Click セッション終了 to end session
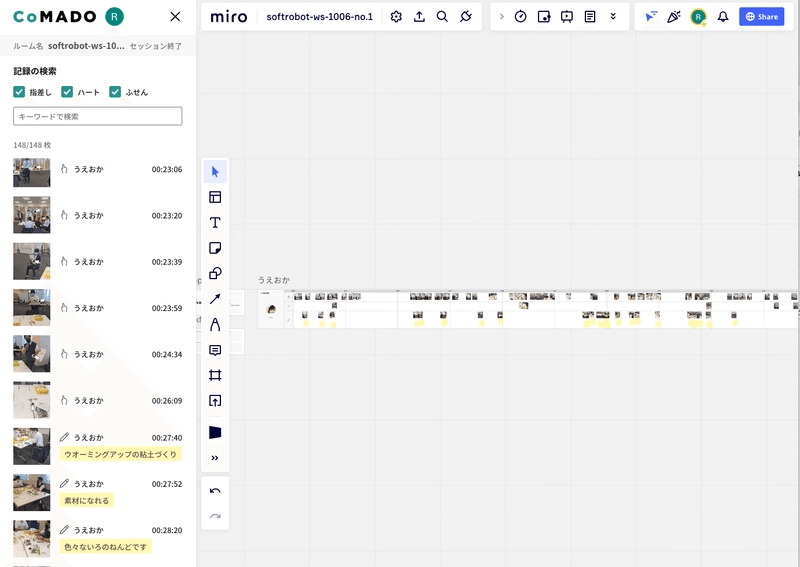 pos(156,46)
